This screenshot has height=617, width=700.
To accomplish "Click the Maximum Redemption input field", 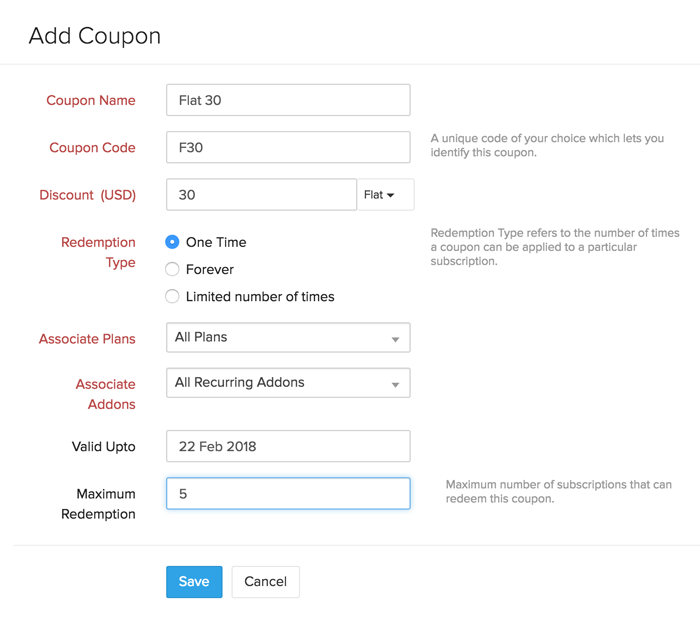I will point(288,494).
